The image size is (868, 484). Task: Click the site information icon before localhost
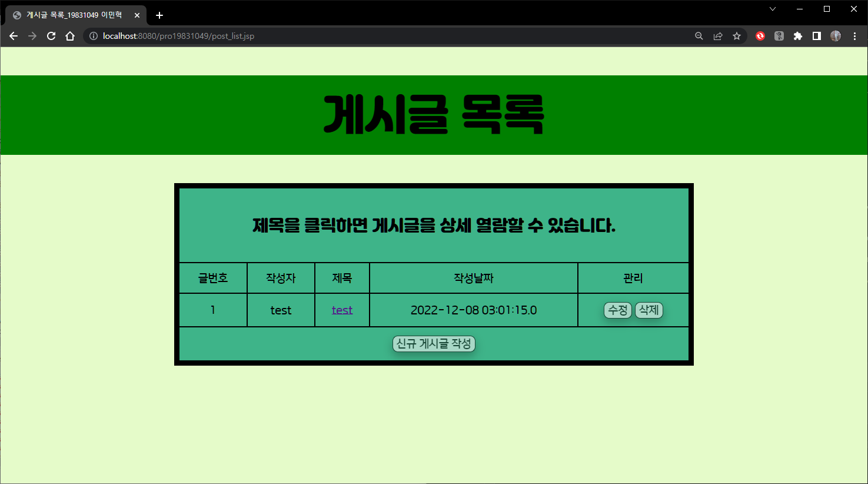93,36
